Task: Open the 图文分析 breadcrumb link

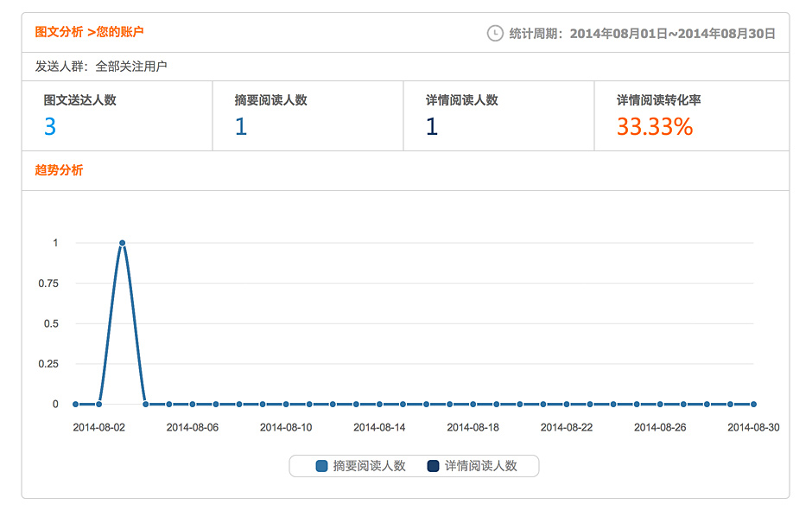Action: point(59,32)
